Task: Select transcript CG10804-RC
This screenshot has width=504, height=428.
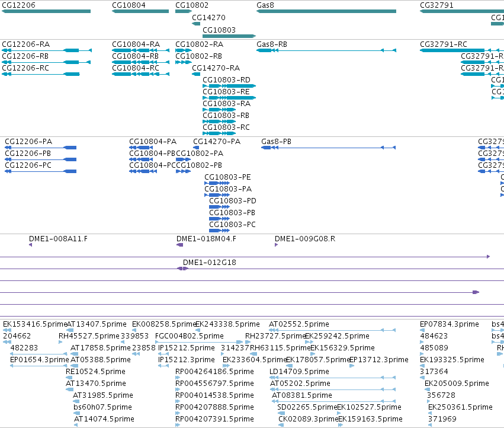Action: [140, 74]
